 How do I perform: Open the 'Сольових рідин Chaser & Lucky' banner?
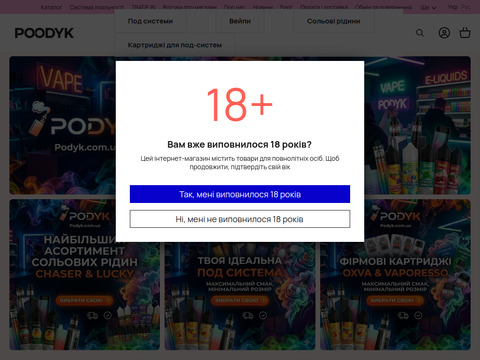click(x=84, y=275)
